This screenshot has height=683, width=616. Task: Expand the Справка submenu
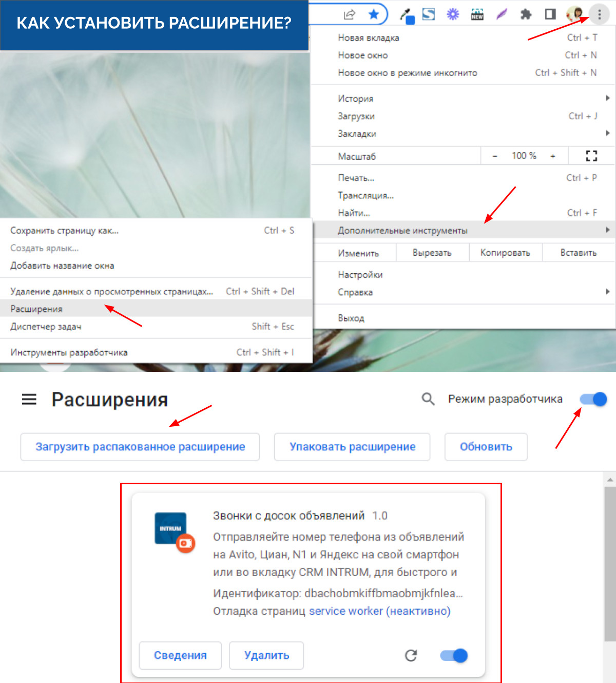pos(463,292)
